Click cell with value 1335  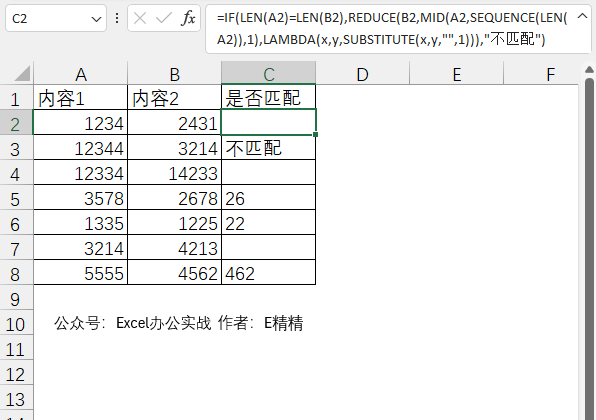[x=81, y=222]
